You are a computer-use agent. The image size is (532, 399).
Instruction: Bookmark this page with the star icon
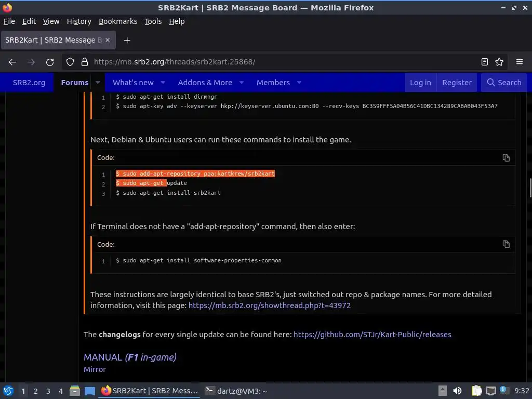point(499,62)
